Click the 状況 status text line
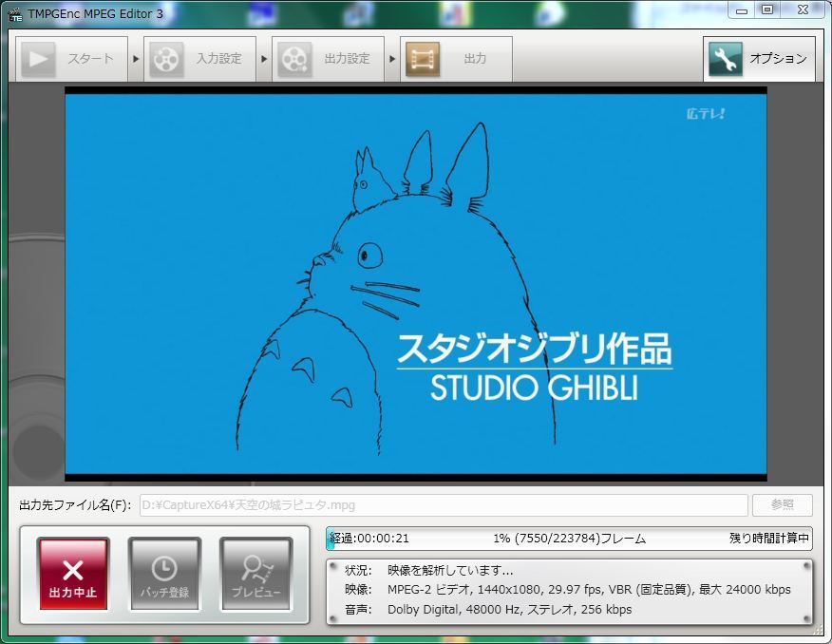This screenshot has width=832, height=644. 428,570
